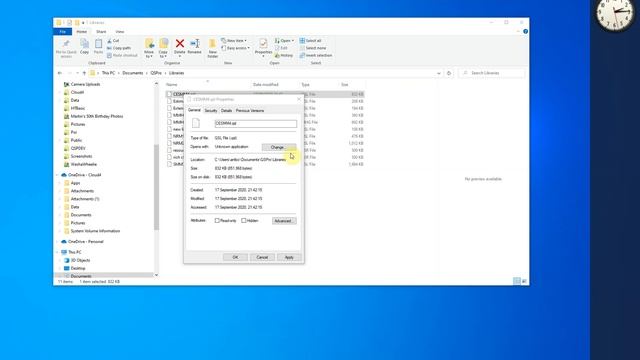Open the File menu tab
This screenshot has height=360, width=640.
click(62, 31)
